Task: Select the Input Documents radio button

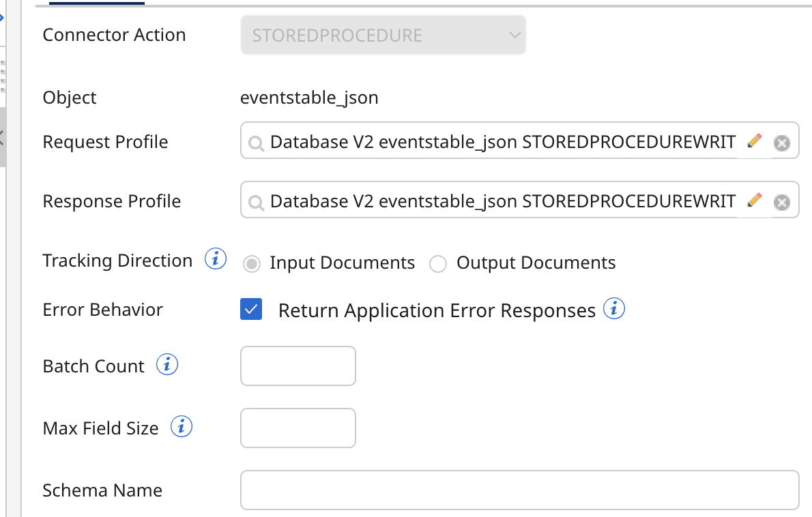Action: pos(251,263)
